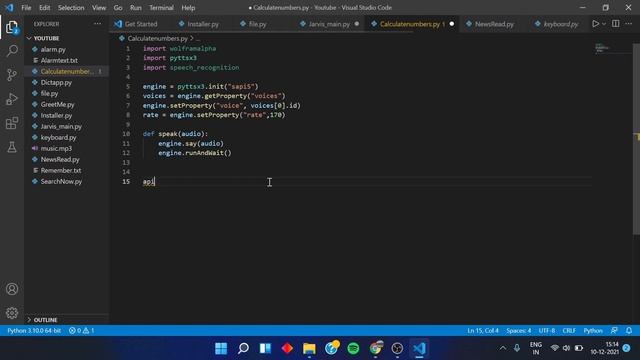Open editor More Actions ellipsis

click(x=629, y=24)
